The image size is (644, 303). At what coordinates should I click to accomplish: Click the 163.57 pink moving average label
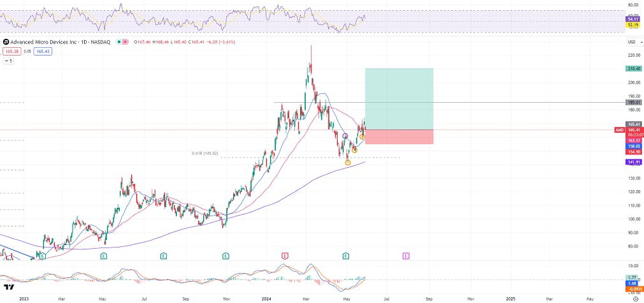633,140
